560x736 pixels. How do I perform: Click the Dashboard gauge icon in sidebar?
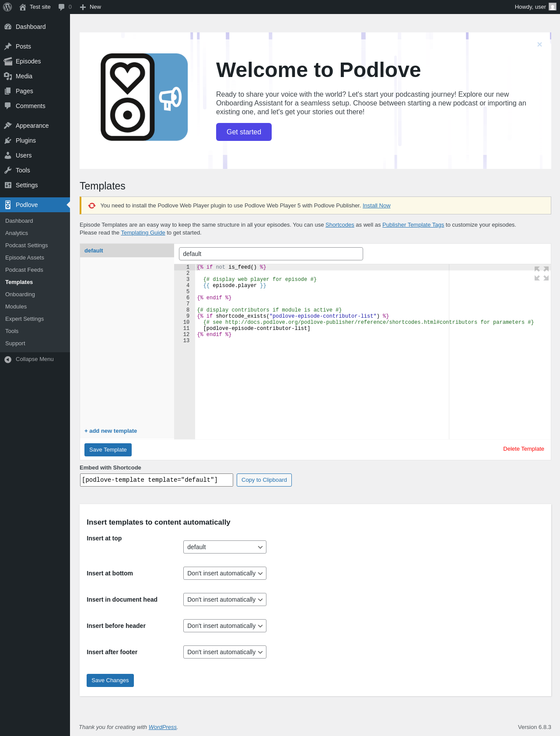click(8, 27)
